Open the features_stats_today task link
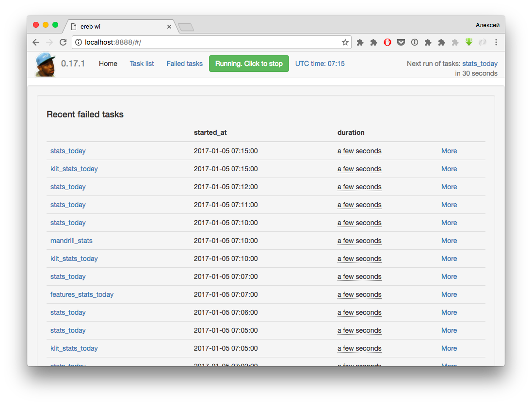Screen dimensions: 532x405 point(82,294)
